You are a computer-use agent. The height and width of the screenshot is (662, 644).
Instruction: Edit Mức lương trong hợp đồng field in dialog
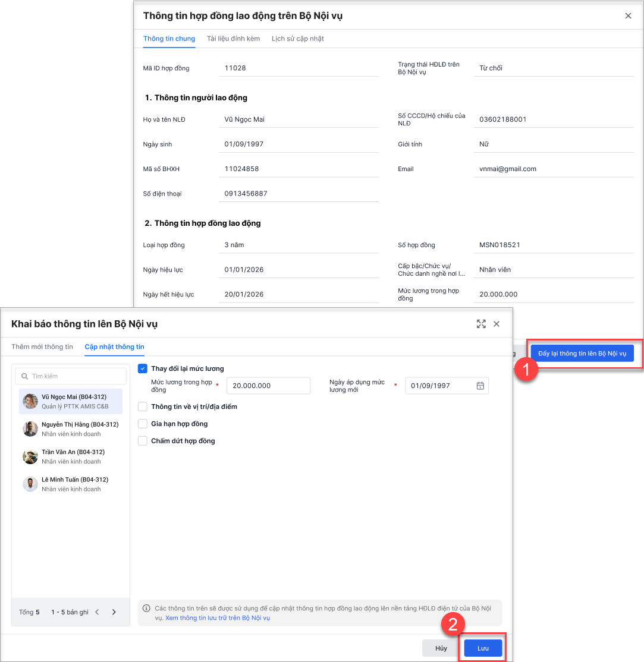268,386
